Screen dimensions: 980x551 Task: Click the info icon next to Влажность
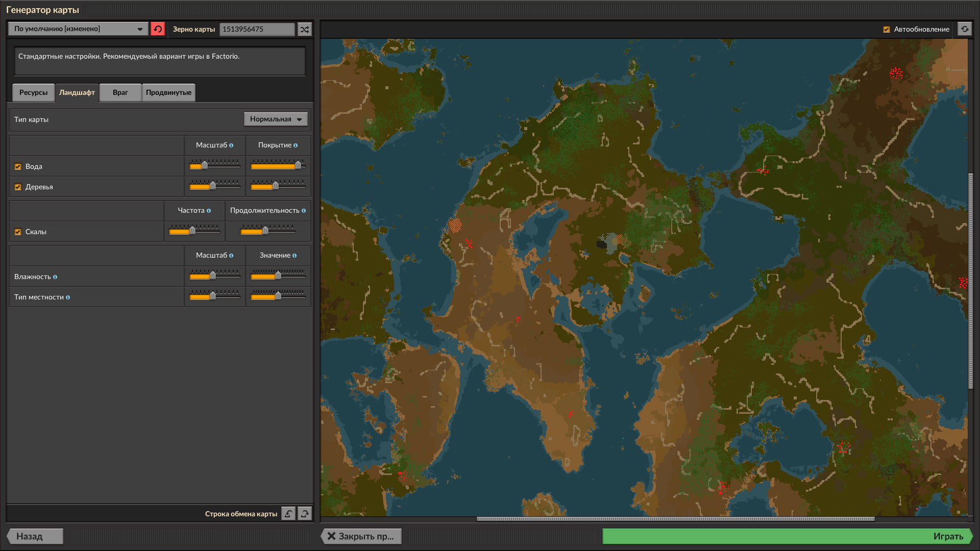55,277
